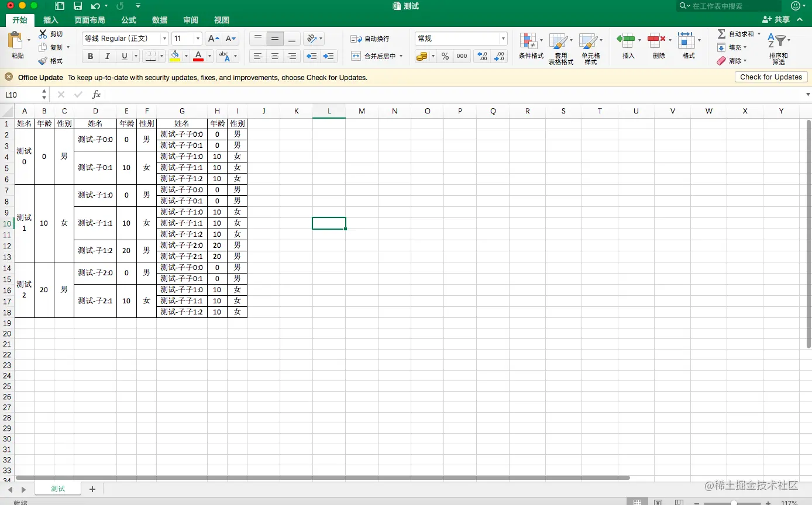Switch to the 审阅 (Review) tab
Screen dimensions: 812x505
191,20
